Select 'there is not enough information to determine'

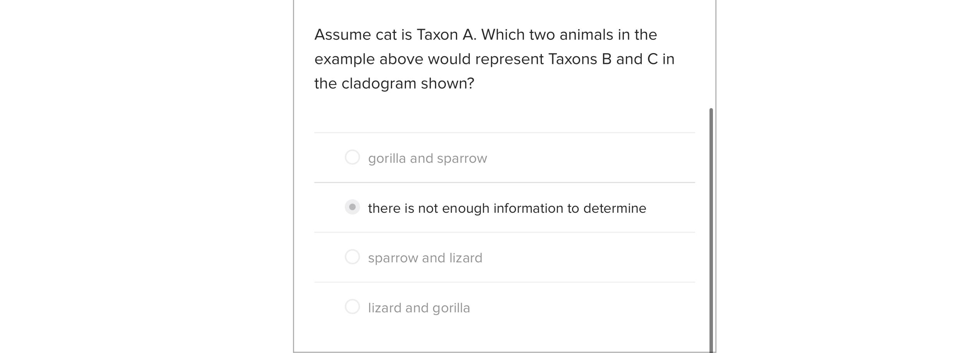(x=352, y=208)
